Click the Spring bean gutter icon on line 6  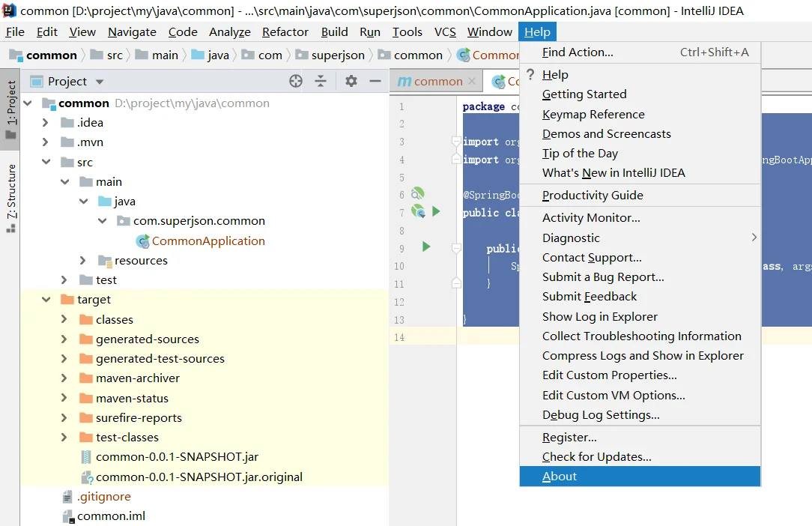point(417,194)
